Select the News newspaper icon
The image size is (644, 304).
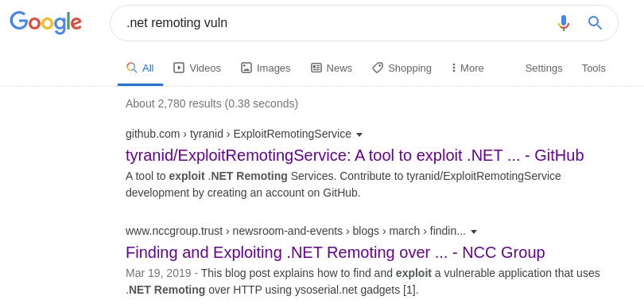point(316,68)
